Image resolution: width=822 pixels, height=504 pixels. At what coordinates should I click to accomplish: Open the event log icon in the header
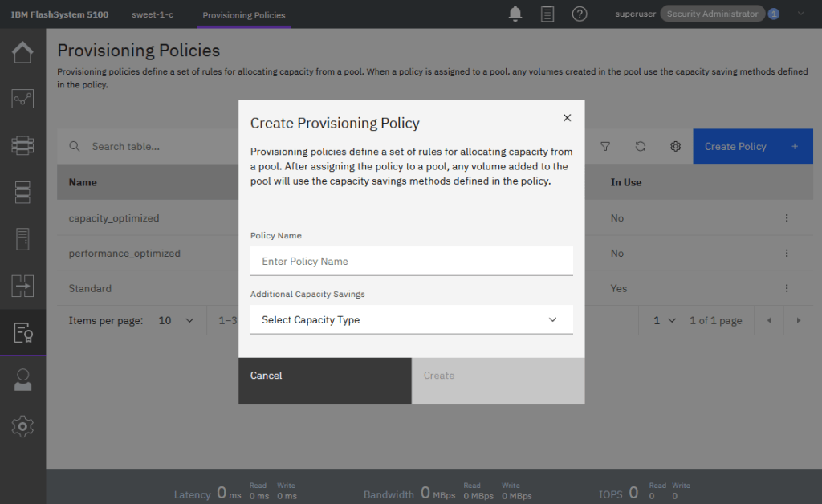(547, 14)
